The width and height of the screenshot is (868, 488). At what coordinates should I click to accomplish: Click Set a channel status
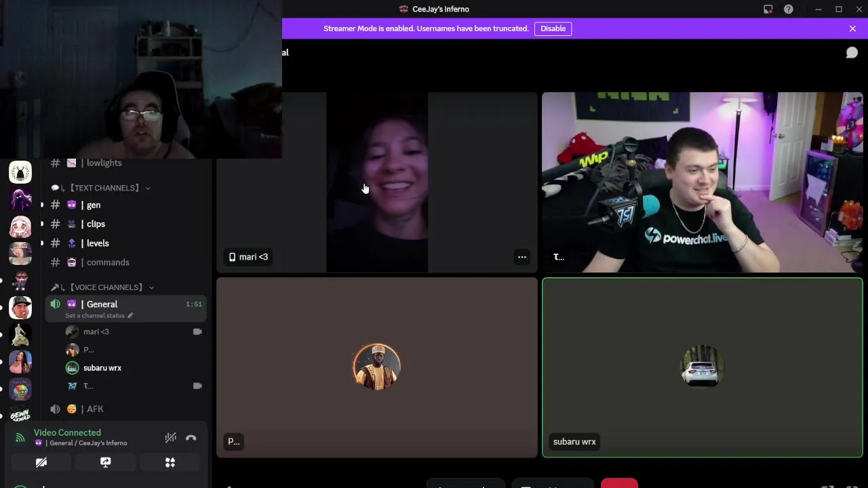pyautogui.click(x=99, y=316)
